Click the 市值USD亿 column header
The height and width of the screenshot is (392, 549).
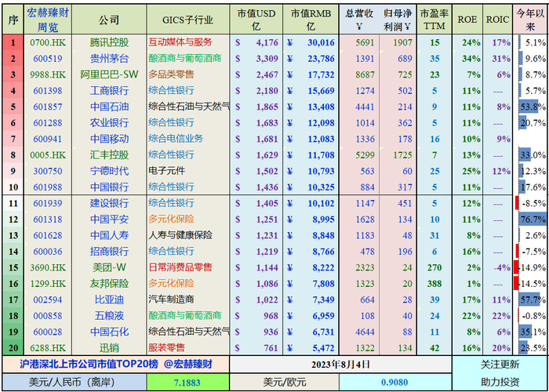(256, 20)
